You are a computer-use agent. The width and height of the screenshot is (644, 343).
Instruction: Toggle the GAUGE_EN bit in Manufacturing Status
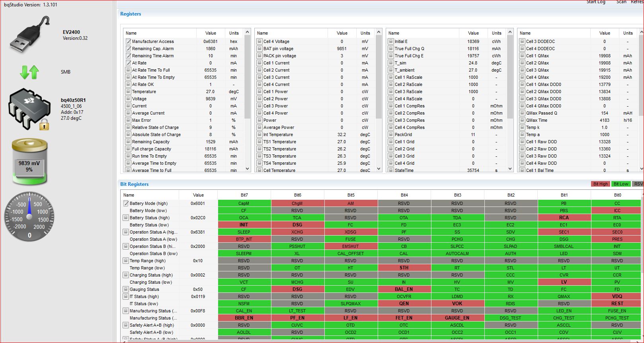tap(457, 318)
